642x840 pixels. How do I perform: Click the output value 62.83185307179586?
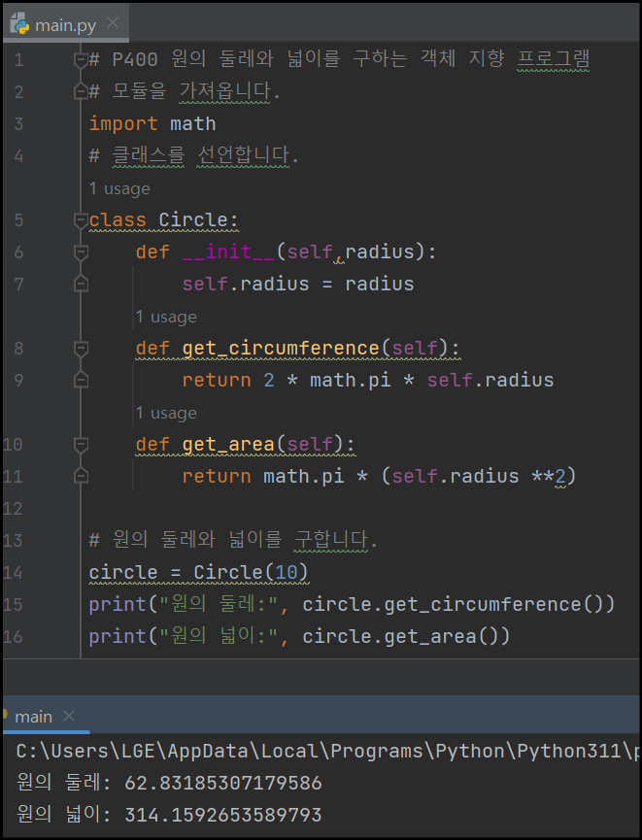(x=223, y=784)
